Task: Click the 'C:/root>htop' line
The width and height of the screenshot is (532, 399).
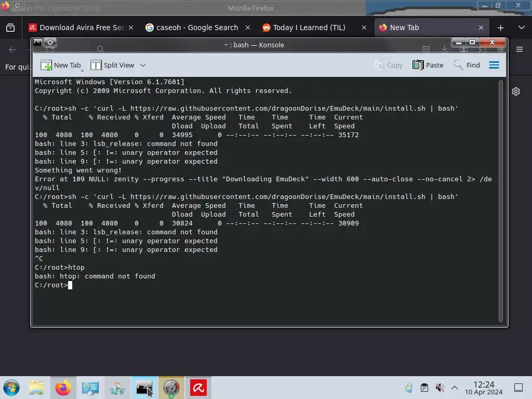Action: click(x=60, y=268)
